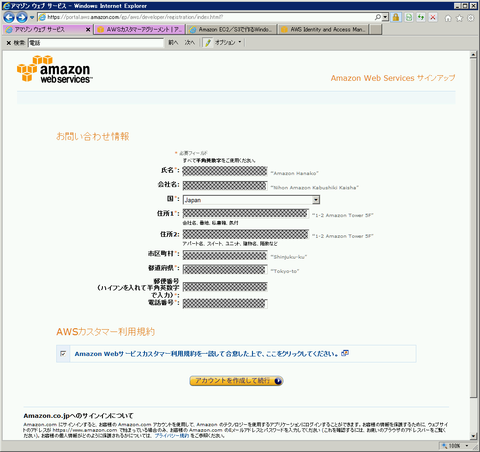Click the 住所1 address field
Image resolution: width=480 pixels, height=452 pixels.
pos(245,213)
